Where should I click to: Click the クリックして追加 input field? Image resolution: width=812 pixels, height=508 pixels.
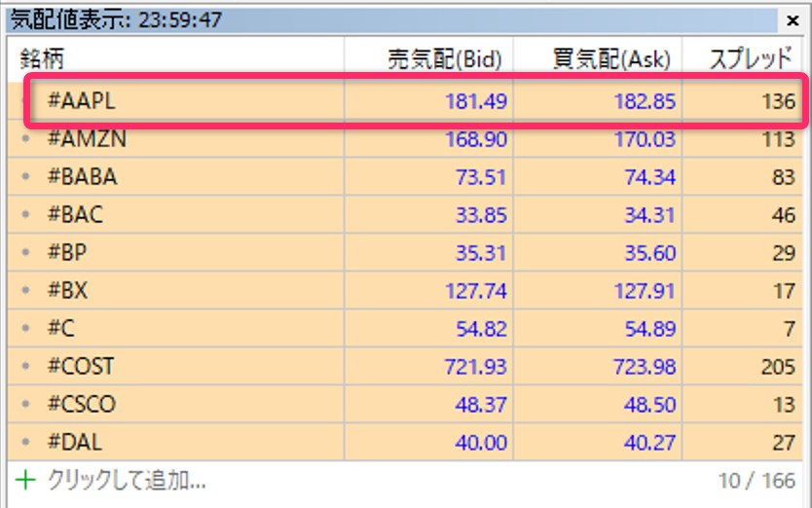click(127, 482)
